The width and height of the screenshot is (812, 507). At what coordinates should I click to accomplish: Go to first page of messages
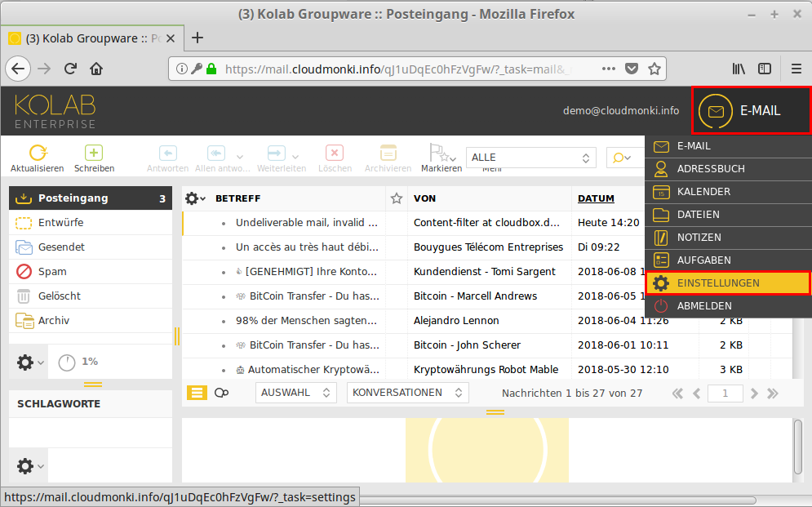coord(677,394)
